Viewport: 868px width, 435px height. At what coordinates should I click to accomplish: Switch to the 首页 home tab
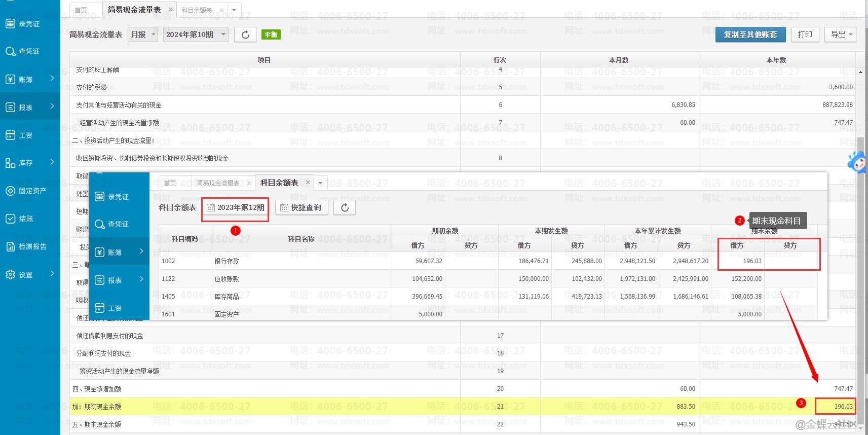[81, 10]
